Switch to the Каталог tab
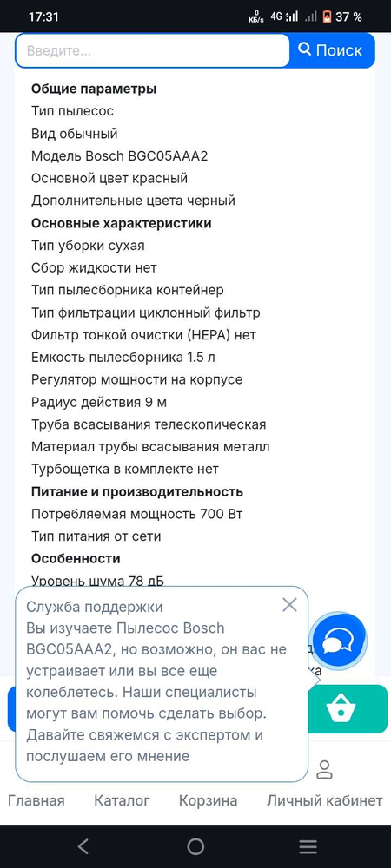This screenshot has height=868, width=391. pos(122,800)
